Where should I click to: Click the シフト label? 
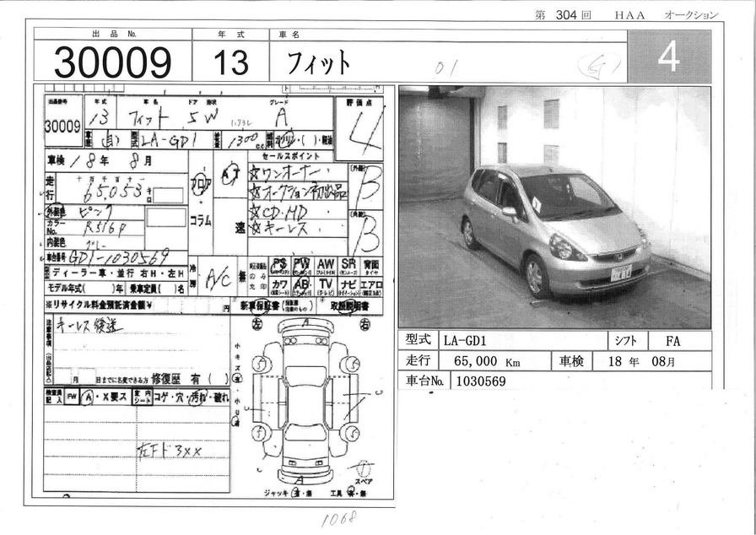[x=625, y=341]
